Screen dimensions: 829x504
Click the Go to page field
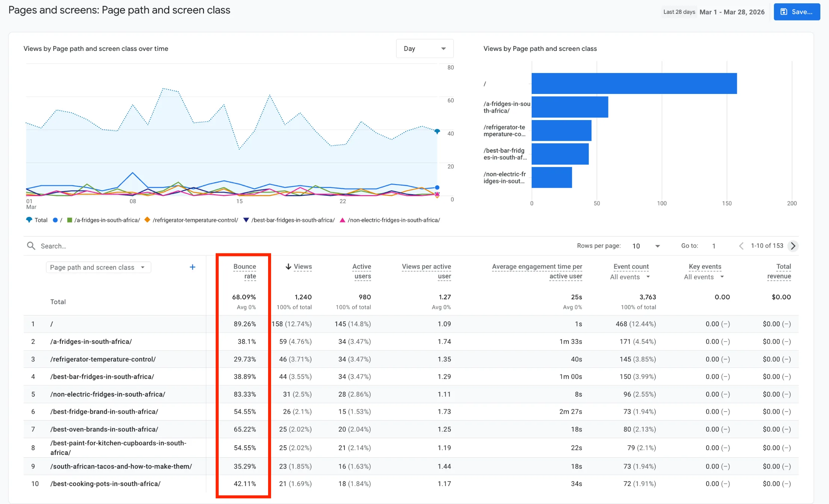714,246
